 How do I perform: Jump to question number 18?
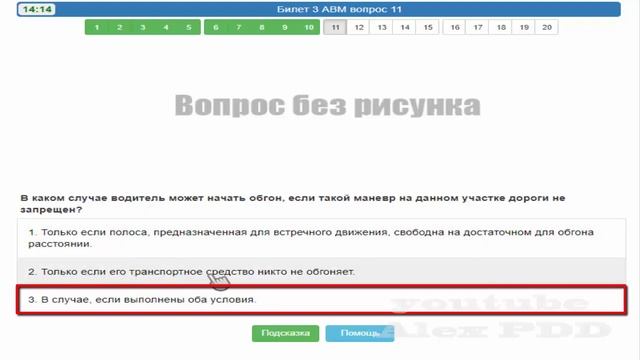point(501,27)
